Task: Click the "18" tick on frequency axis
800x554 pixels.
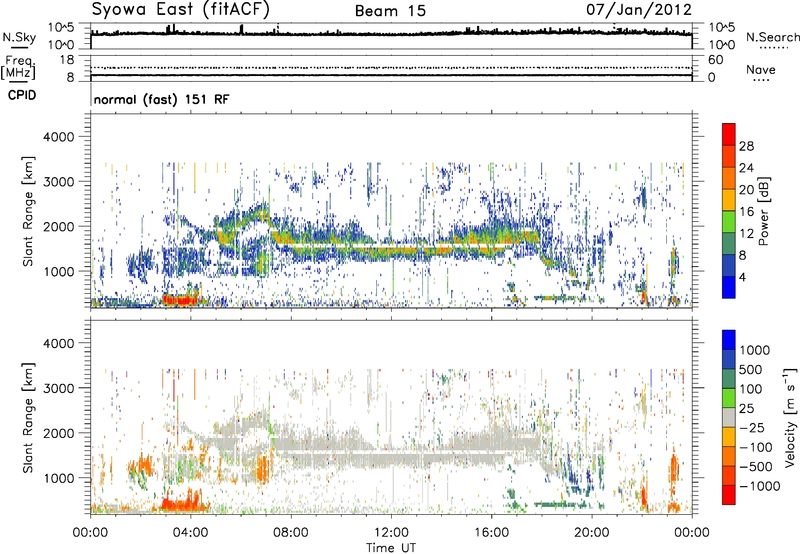Action: coord(67,60)
